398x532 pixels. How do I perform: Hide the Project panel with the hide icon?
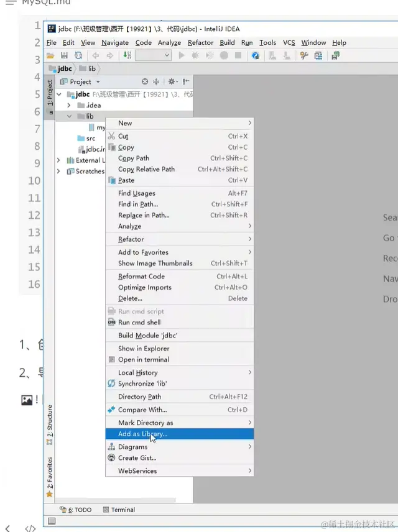coord(186,81)
